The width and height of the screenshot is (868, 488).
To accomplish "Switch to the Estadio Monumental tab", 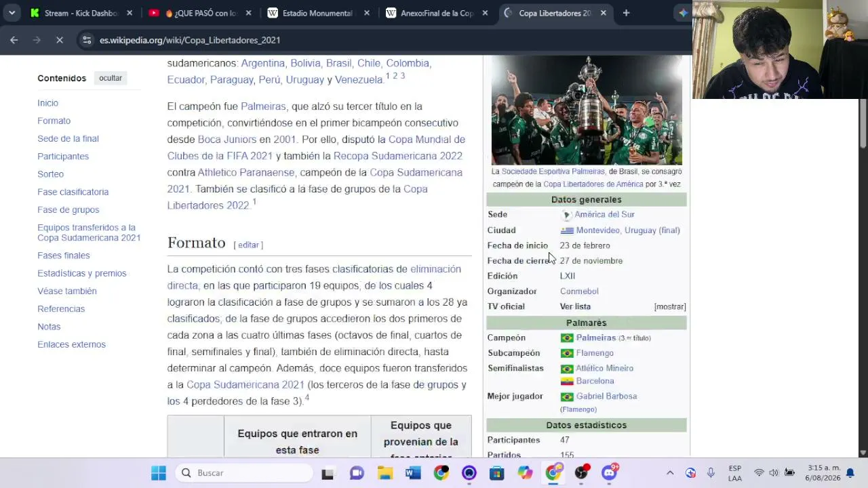I will [319, 13].
